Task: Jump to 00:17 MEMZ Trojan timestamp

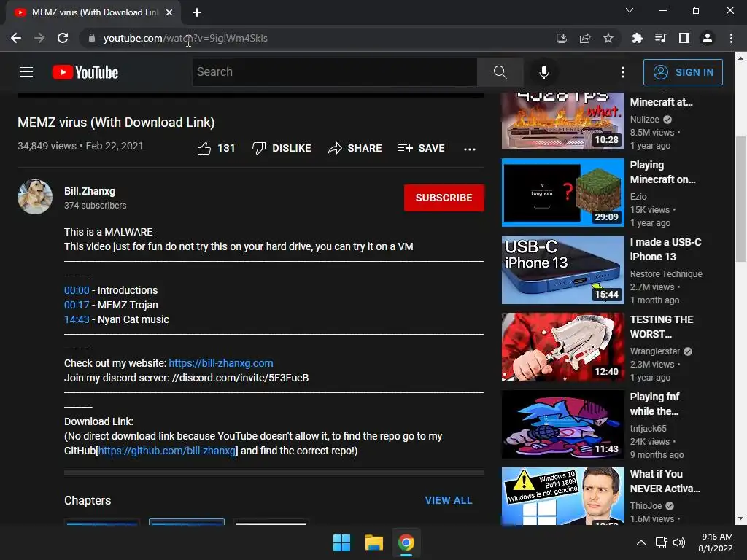Action: click(77, 305)
